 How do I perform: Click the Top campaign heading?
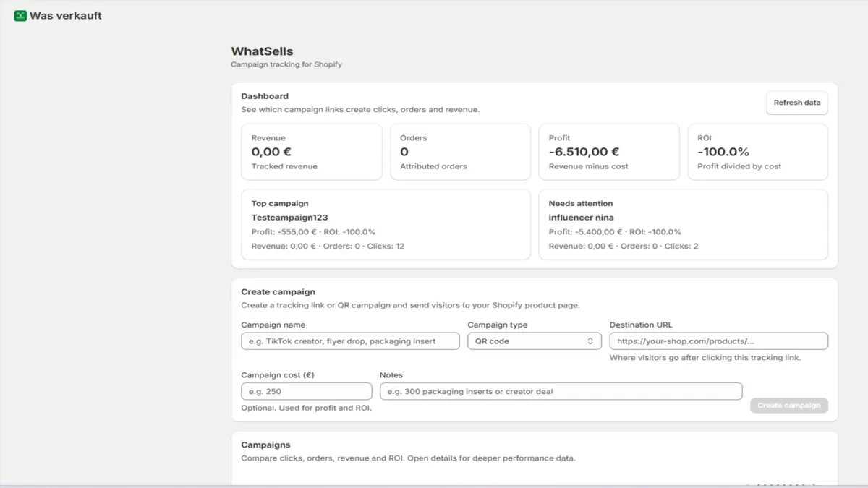click(x=280, y=204)
